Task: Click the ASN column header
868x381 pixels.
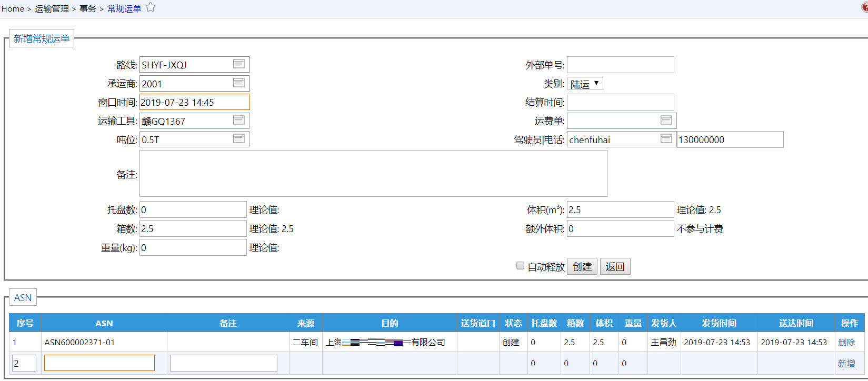Action: click(104, 323)
